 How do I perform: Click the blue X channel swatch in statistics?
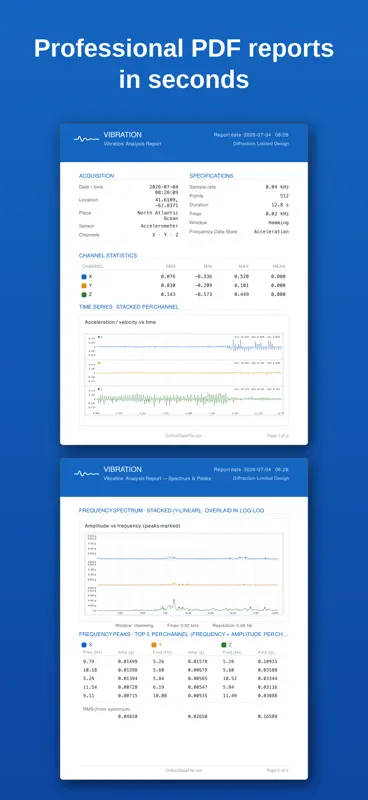pos(84,277)
